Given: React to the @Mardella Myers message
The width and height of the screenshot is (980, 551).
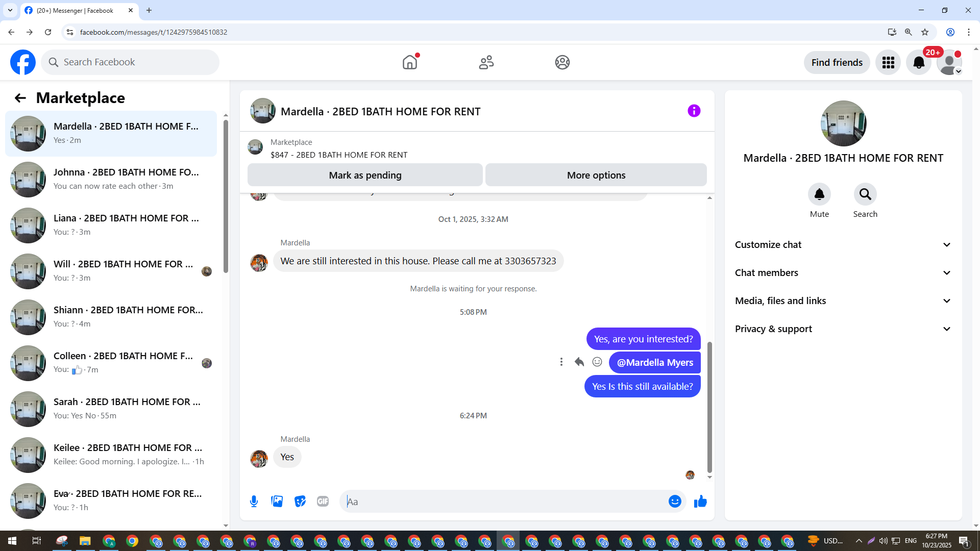Looking at the screenshot, I should point(597,362).
